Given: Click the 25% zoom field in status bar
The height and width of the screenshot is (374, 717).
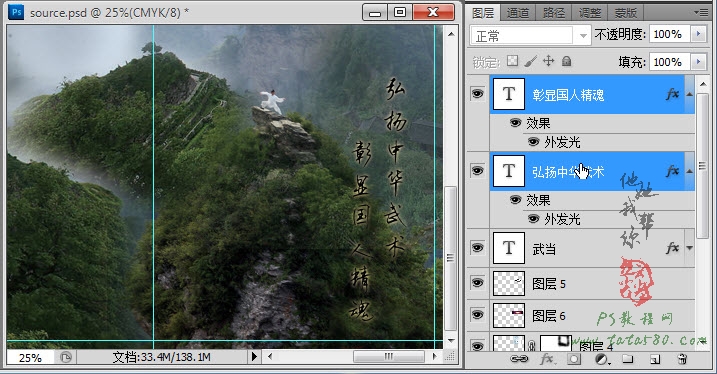Looking at the screenshot, I should click(30, 357).
